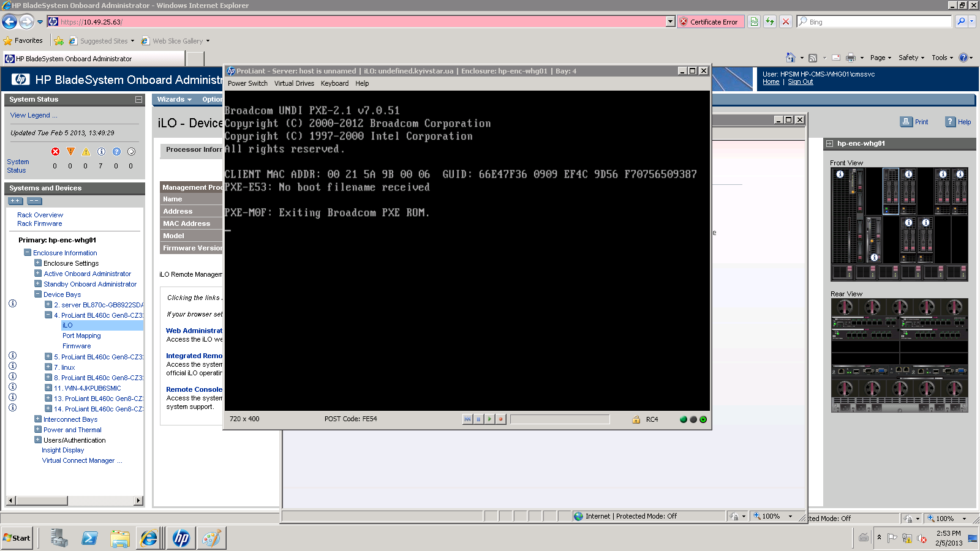Open Virtual Drives menu
980x551 pixels.
click(294, 83)
